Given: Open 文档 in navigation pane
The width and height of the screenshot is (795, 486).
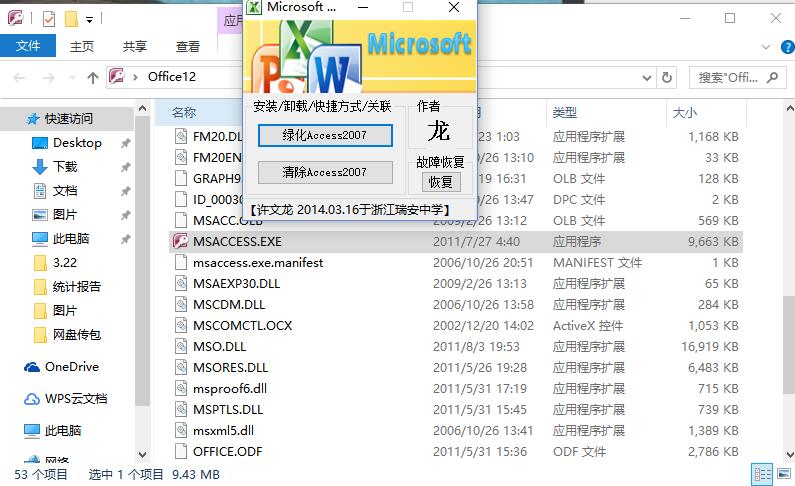Looking at the screenshot, I should pyautogui.click(x=65, y=191).
